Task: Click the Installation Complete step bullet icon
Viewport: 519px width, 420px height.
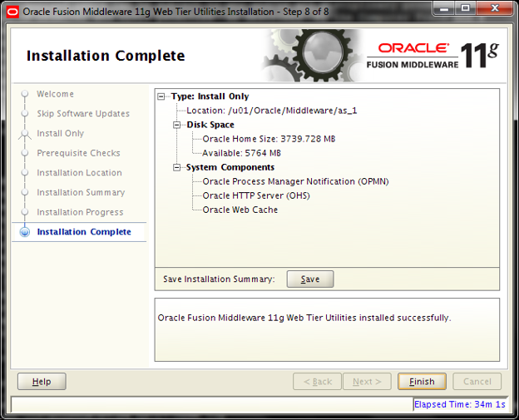Action: 25,232
